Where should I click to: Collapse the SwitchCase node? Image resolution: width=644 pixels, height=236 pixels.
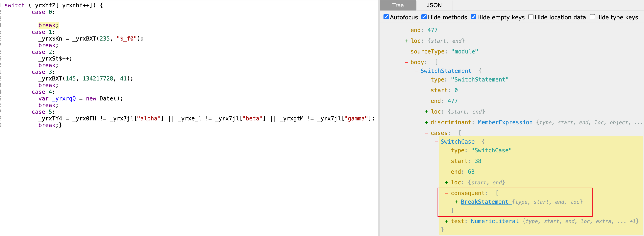pyautogui.click(x=436, y=142)
